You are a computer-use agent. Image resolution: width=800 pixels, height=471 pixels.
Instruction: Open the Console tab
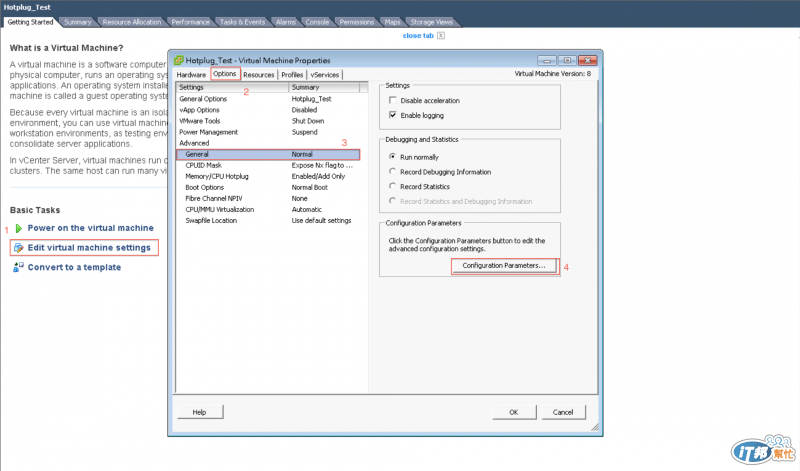pos(317,22)
